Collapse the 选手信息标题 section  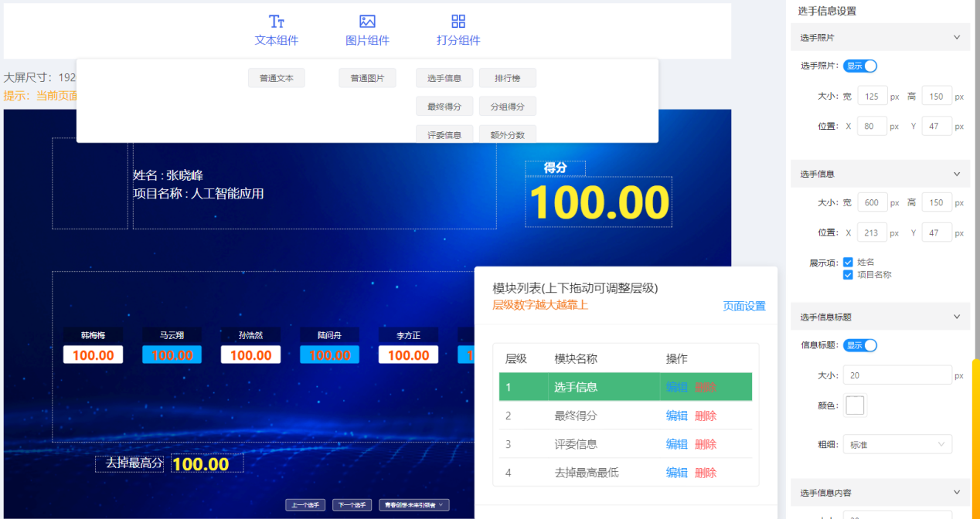[x=956, y=317]
